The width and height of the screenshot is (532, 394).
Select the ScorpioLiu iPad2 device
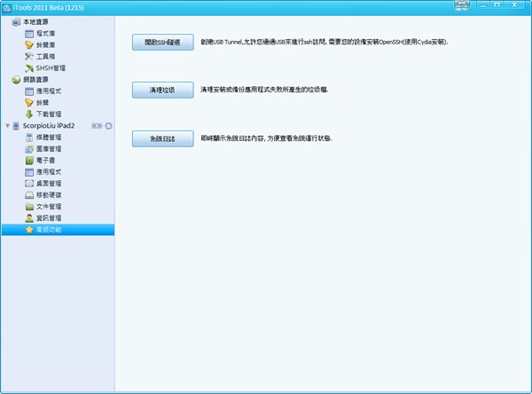pyautogui.click(x=49, y=126)
